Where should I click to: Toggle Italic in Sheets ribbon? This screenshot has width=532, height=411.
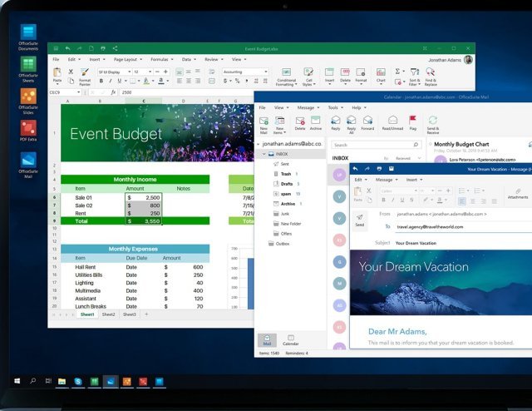pyautogui.click(x=111, y=81)
